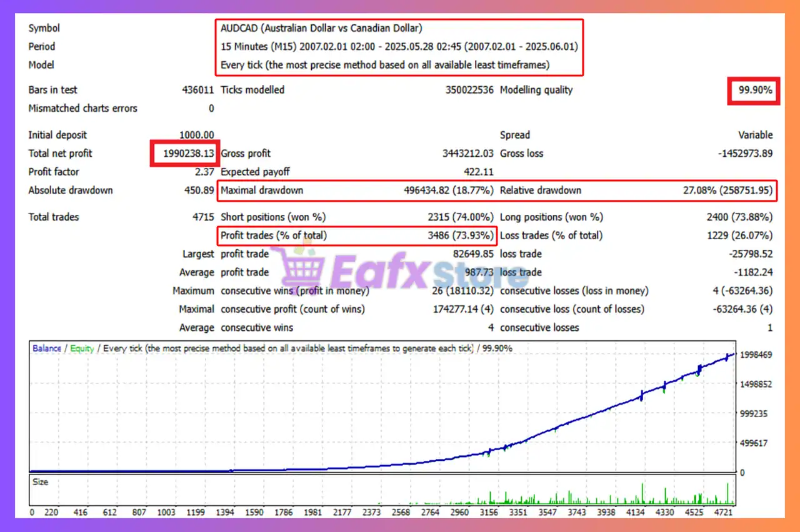Viewport: 800px width, 532px height.
Task: Click the Total trades value 4715
Action: (x=202, y=217)
